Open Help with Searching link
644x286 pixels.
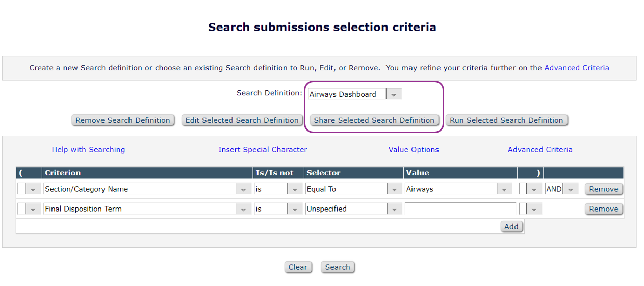point(88,150)
